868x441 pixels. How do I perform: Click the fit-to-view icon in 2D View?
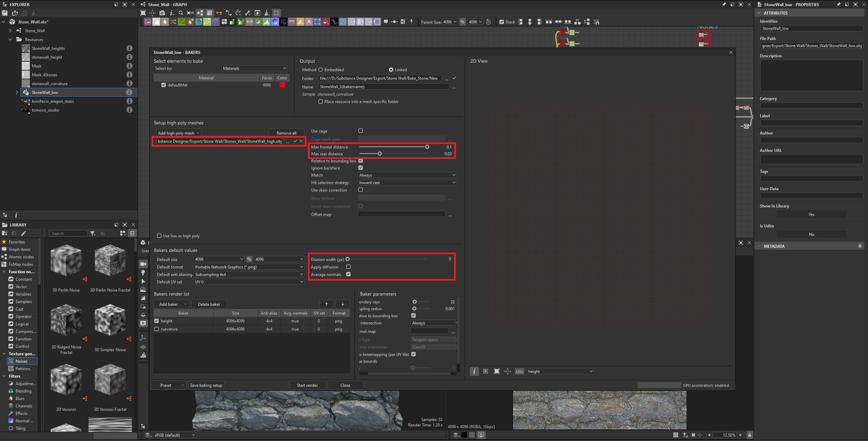click(x=496, y=371)
